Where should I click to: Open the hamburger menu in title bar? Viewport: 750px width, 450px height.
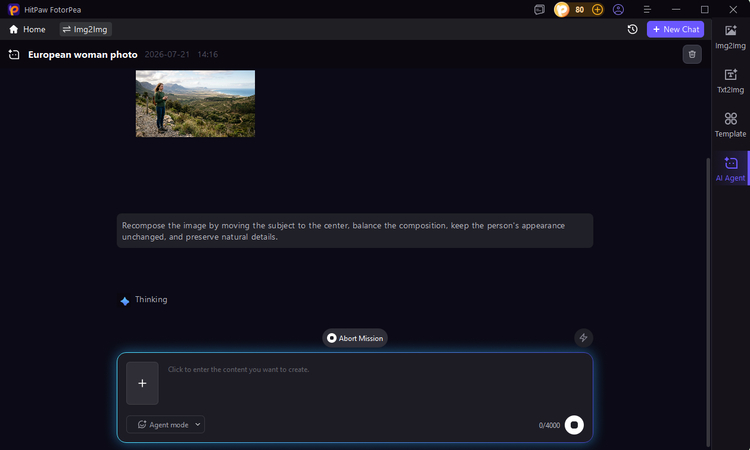[647, 10]
